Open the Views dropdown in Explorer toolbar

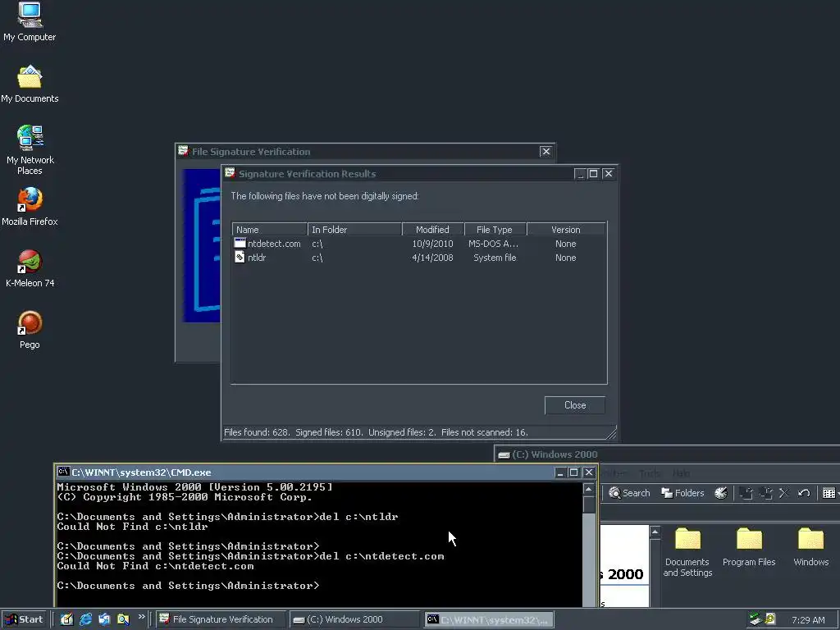coord(830,493)
